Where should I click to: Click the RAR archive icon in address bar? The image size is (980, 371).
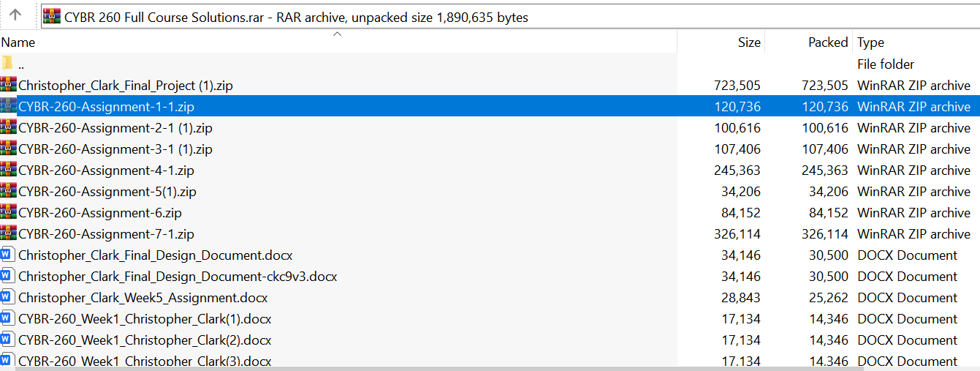(52, 16)
